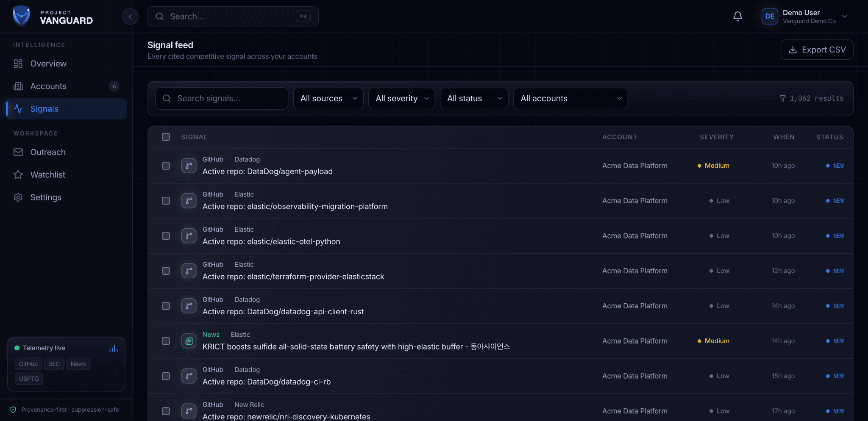Check the KRICT news row checkbox
Viewport: 868px width, 421px height.
click(x=166, y=341)
